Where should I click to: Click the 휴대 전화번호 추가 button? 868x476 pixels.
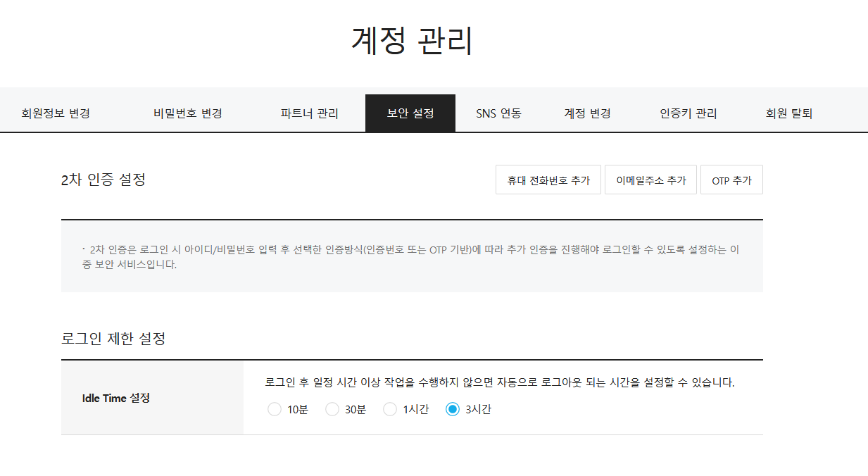(x=548, y=180)
